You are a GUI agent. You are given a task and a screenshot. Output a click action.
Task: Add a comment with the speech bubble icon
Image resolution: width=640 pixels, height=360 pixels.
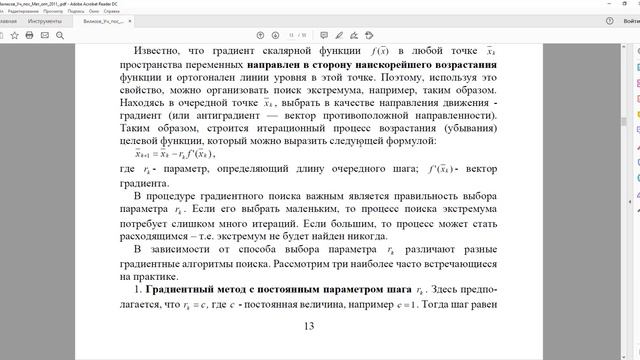[324, 36]
